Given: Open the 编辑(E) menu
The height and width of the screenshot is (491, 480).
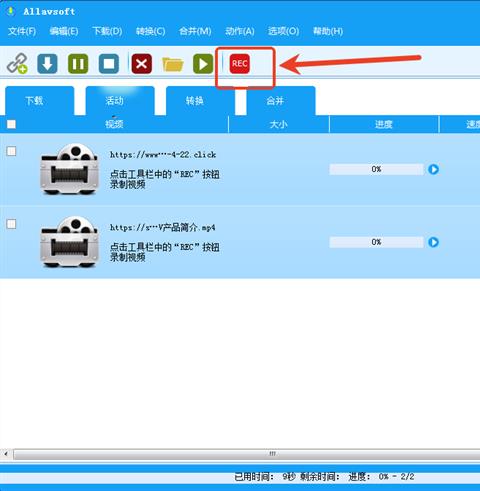Looking at the screenshot, I should 64,31.
